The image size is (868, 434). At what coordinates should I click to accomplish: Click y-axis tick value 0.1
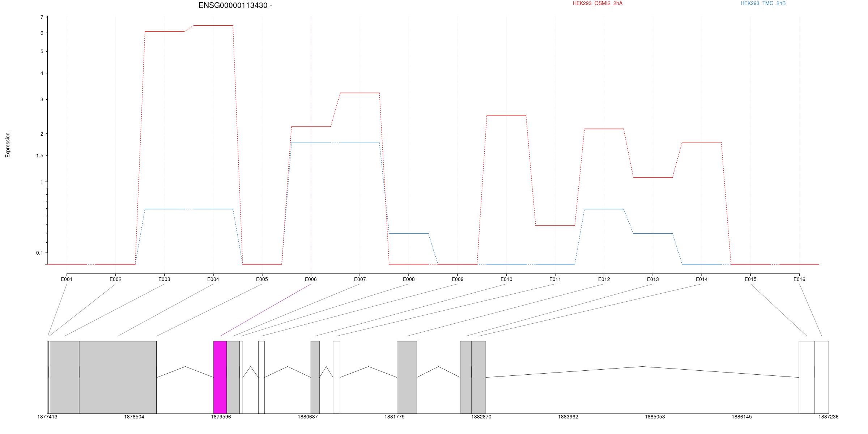pyautogui.click(x=40, y=253)
